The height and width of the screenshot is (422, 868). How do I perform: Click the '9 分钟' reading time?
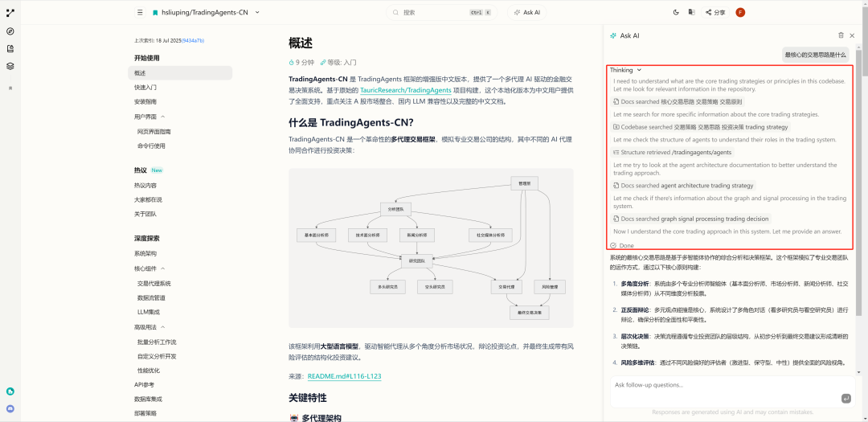pyautogui.click(x=301, y=63)
